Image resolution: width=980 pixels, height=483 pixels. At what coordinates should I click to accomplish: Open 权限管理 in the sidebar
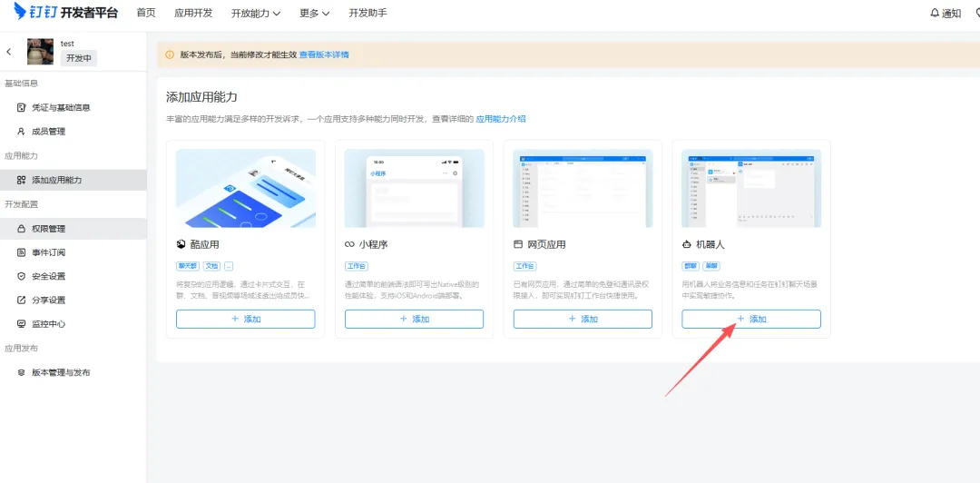click(x=73, y=229)
